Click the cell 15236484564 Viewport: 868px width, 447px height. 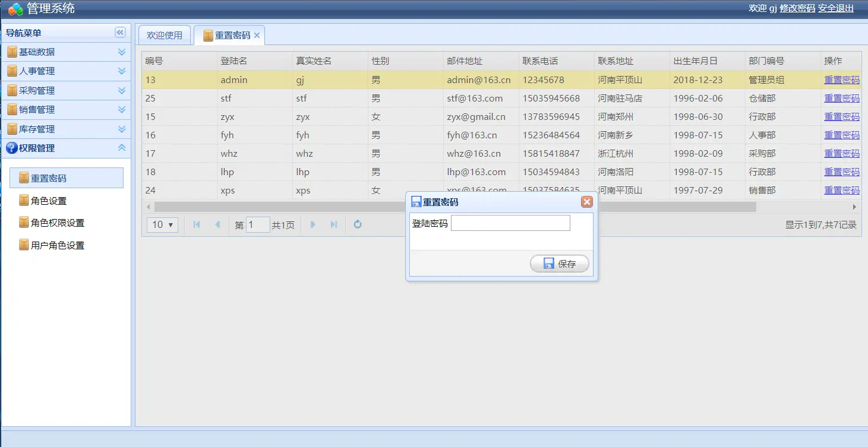557,135
